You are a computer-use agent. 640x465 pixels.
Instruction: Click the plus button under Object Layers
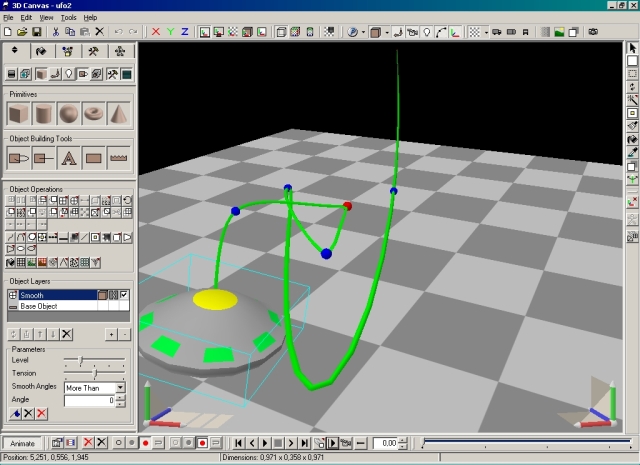[111, 334]
